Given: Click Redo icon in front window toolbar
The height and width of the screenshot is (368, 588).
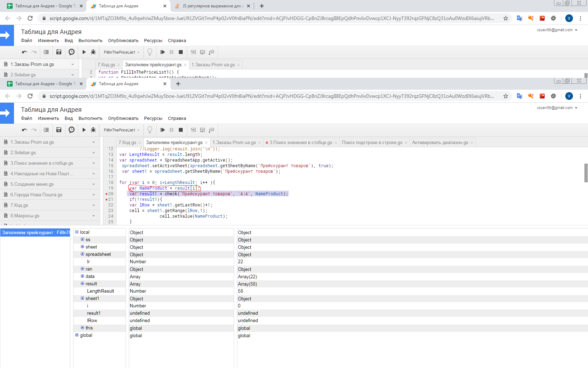Looking at the screenshot, I should pos(34,130).
